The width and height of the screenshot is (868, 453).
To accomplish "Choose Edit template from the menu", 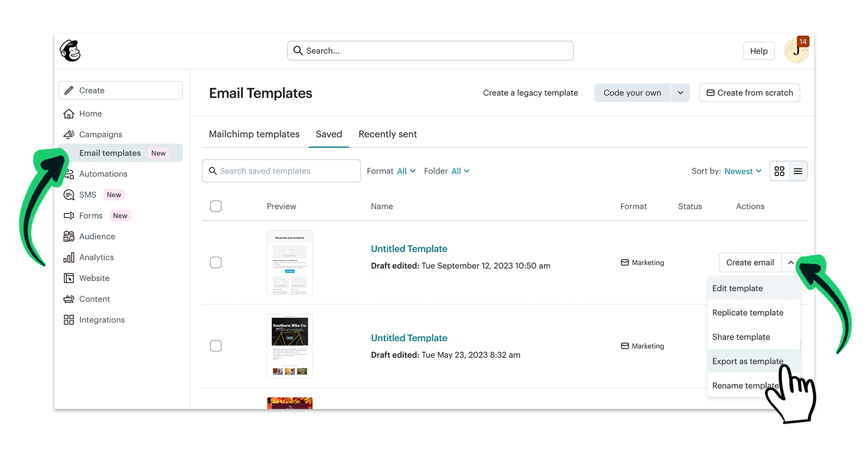I will pos(754,288).
